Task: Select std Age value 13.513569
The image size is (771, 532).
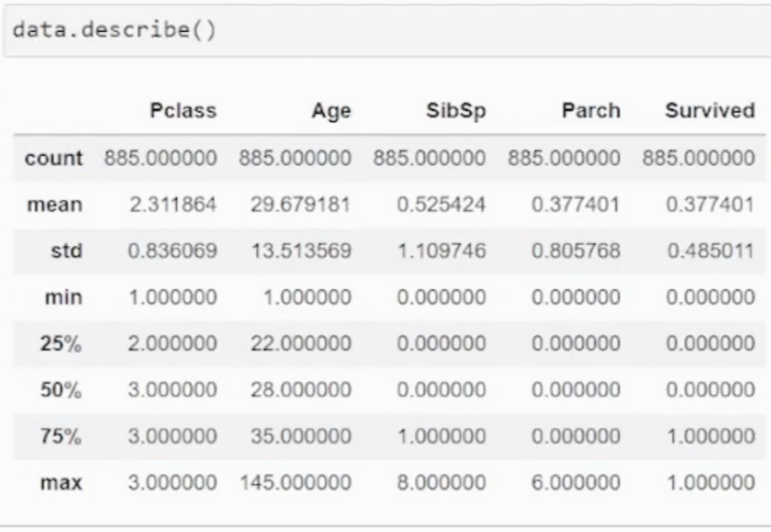Action: [302, 251]
